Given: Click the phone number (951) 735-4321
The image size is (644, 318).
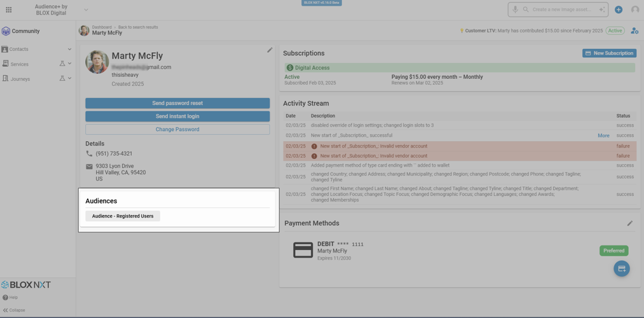Looking at the screenshot, I should (x=114, y=154).
